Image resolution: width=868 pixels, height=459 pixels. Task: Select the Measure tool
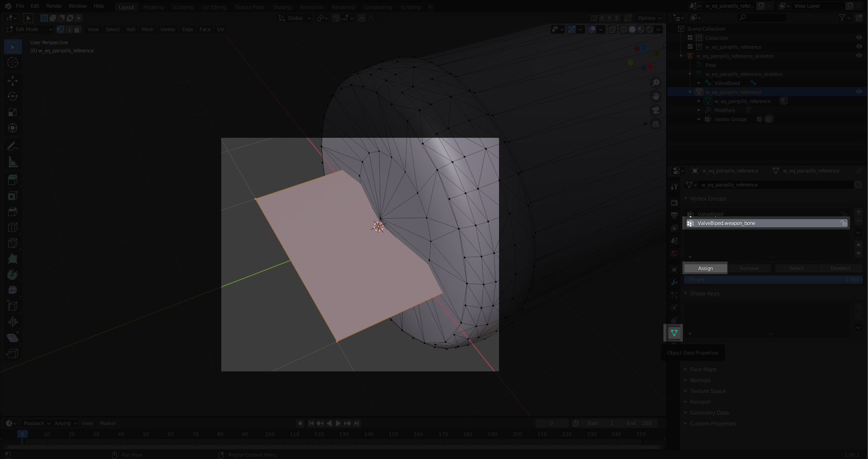coord(13,162)
